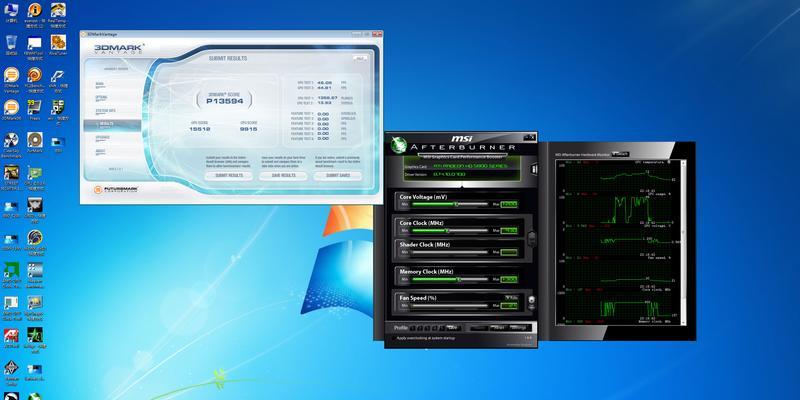Select Afterburner profile slot 1
The width and height of the screenshot is (800, 400).
[x=413, y=328]
